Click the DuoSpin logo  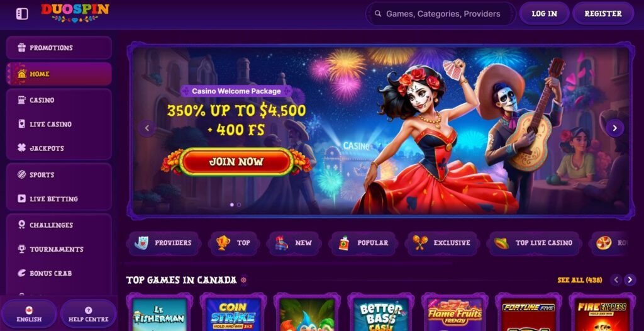(x=75, y=13)
